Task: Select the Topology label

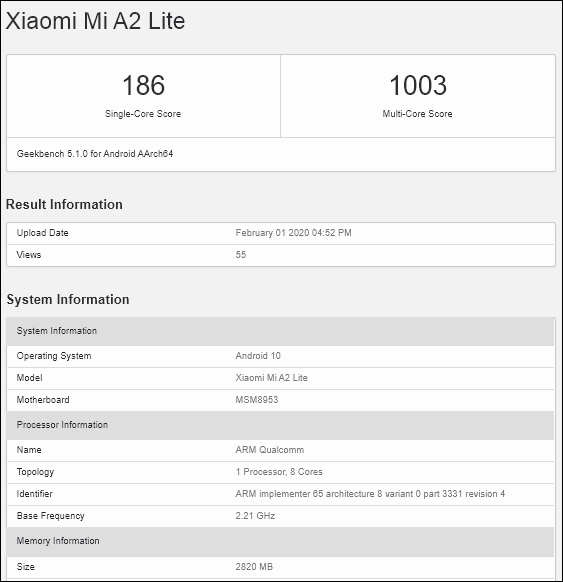Action: click(35, 472)
